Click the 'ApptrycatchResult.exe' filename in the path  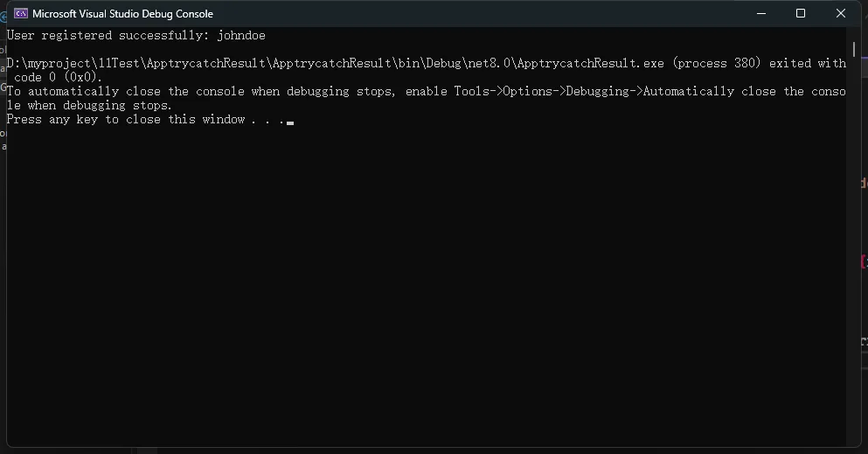point(591,63)
